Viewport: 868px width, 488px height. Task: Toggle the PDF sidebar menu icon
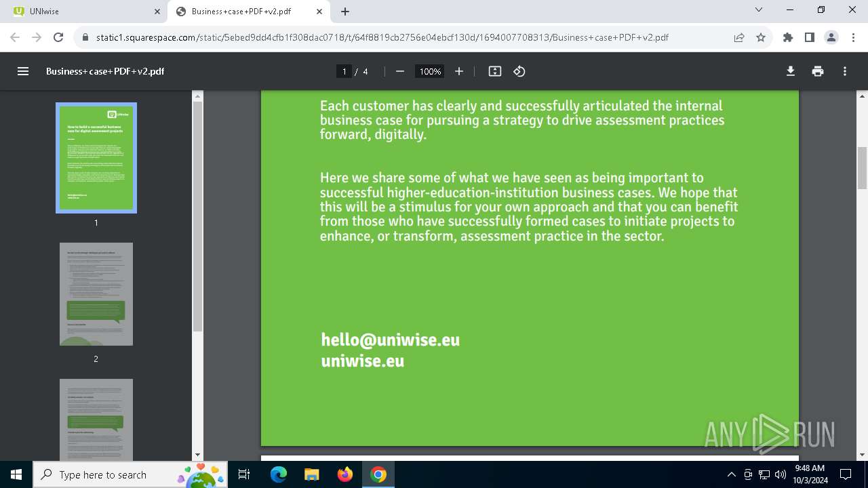pos(23,71)
